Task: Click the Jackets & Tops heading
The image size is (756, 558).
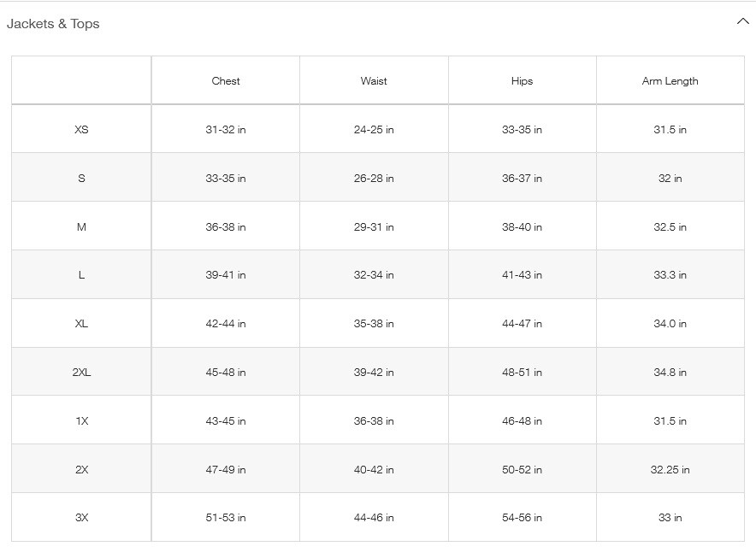Action: click(x=53, y=24)
